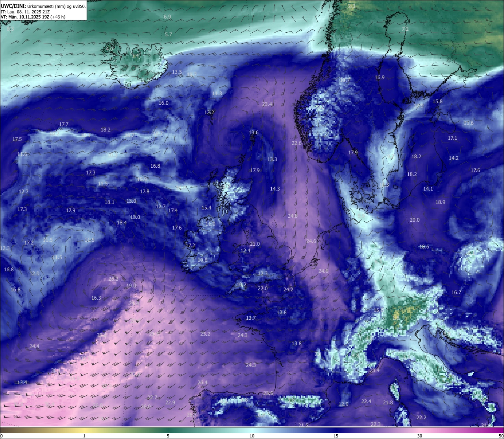Click the 6.9 value north of Iceland
The height and width of the screenshot is (439, 504).
coord(167,17)
